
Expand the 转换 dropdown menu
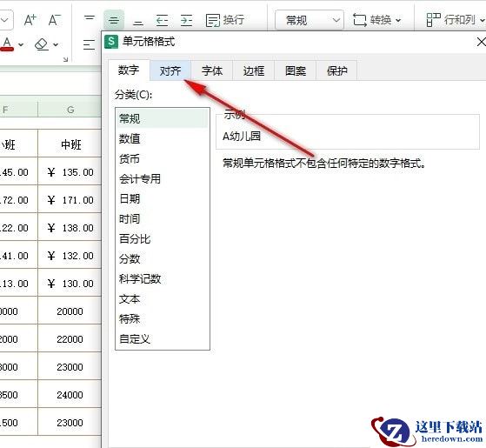[x=377, y=21]
